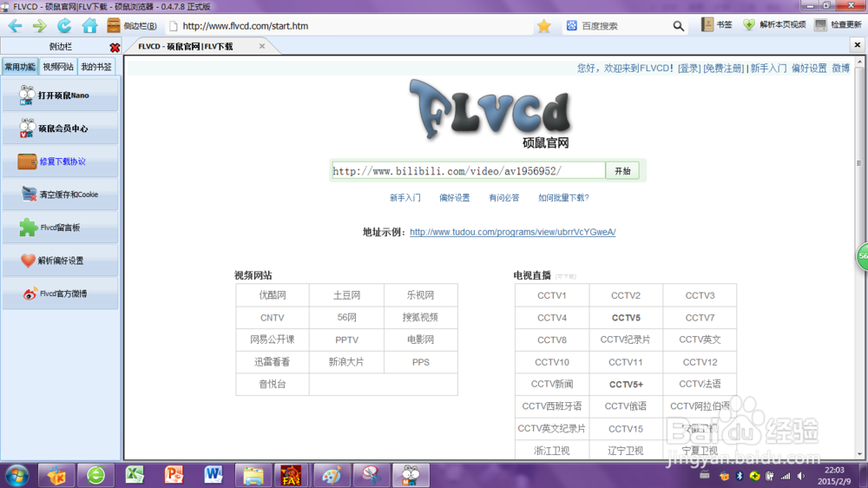Open 新手入门 link in top bar
Image resolution: width=868 pixels, height=488 pixels.
pos(768,68)
